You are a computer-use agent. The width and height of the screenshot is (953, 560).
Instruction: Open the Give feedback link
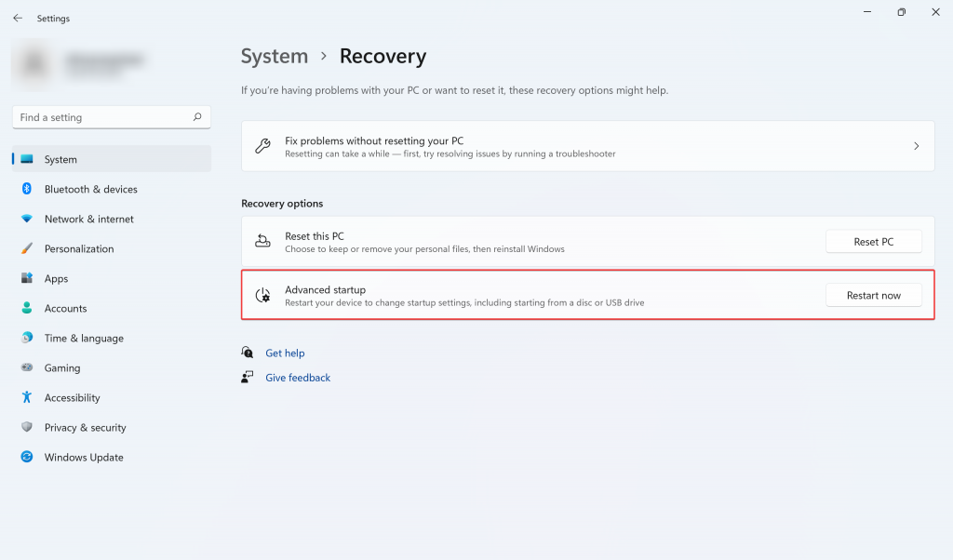click(x=298, y=377)
